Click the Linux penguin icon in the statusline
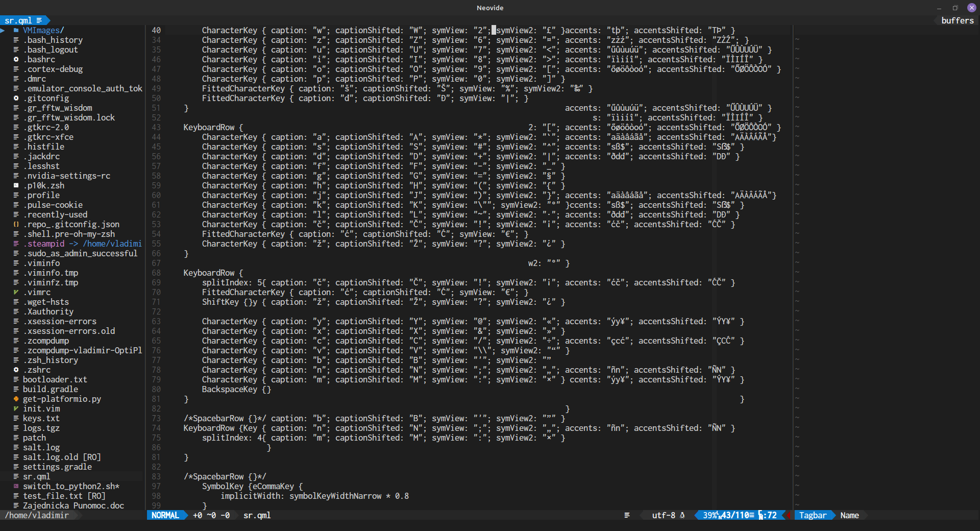 [682, 516]
